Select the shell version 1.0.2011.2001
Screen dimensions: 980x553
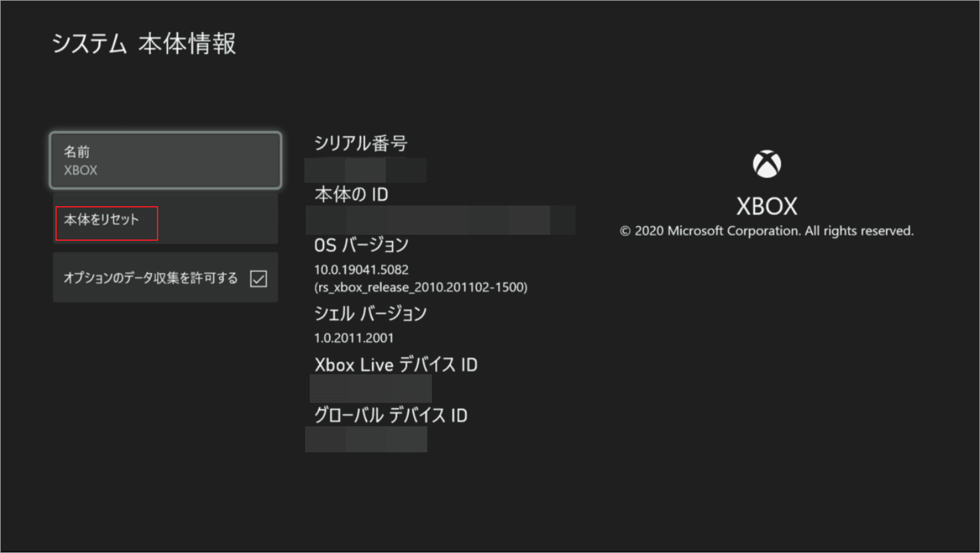354,338
